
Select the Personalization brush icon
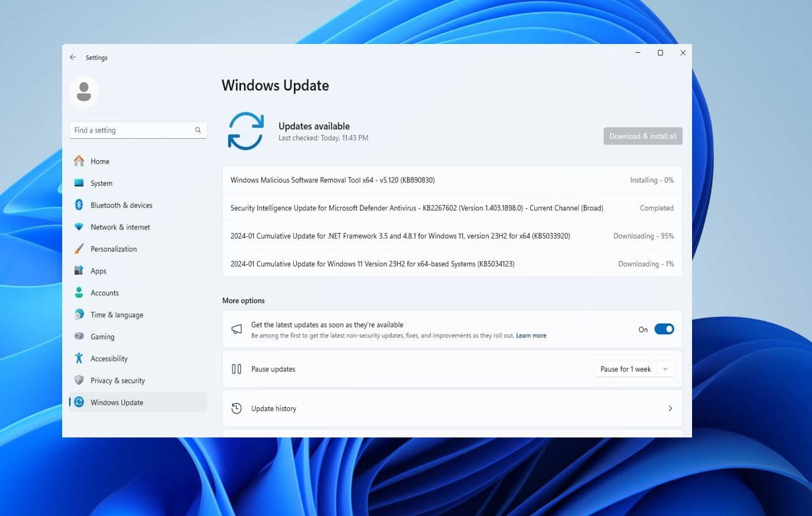tap(80, 249)
